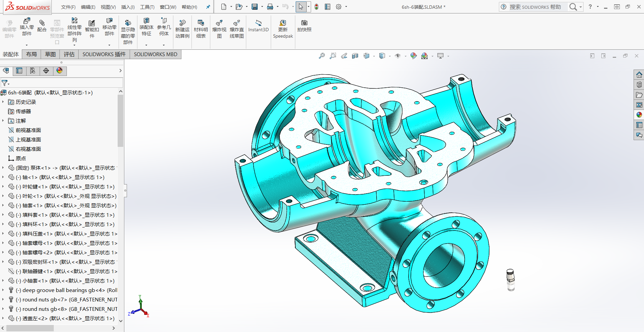Toggle the Select cursor tool
Image resolution: width=644 pixels, height=332 pixels.
(x=301, y=7)
